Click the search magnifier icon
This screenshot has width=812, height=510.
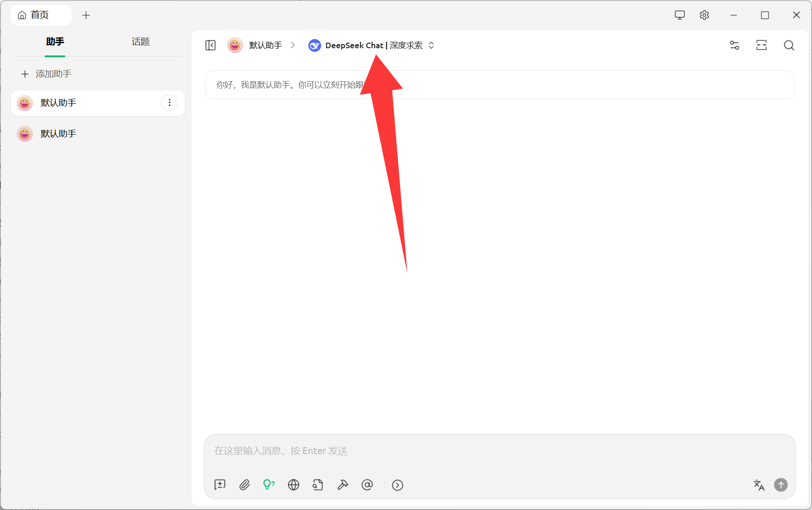[789, 45]
